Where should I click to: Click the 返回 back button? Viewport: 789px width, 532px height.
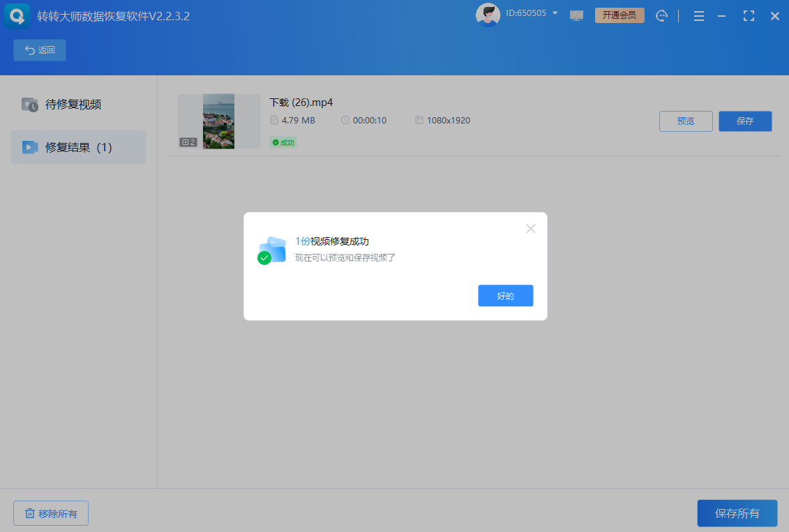point(39,50)
